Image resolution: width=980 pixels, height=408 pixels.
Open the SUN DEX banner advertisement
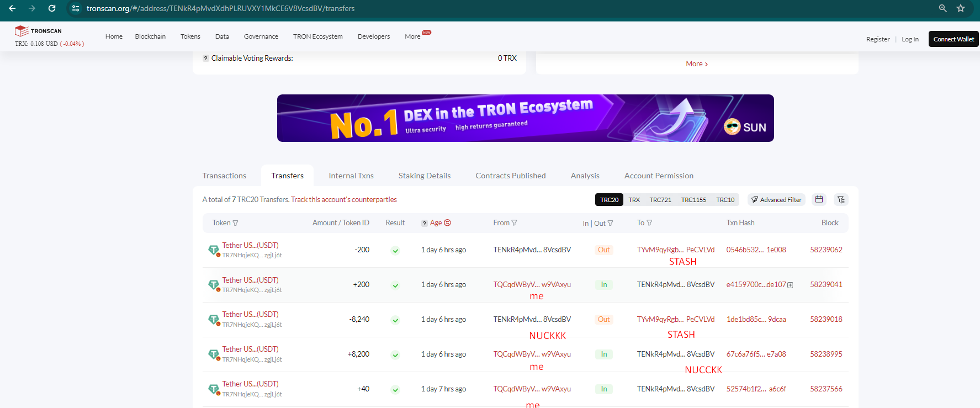(526, 118)
